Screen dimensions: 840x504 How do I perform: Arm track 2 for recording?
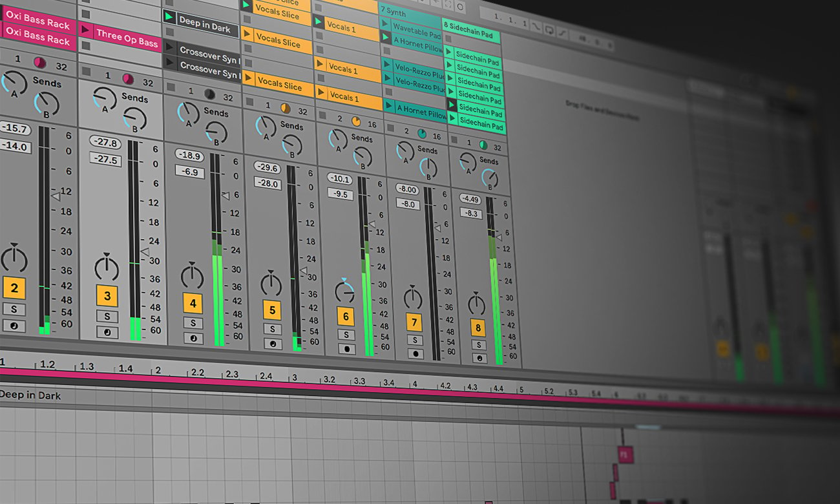point(14,326)
